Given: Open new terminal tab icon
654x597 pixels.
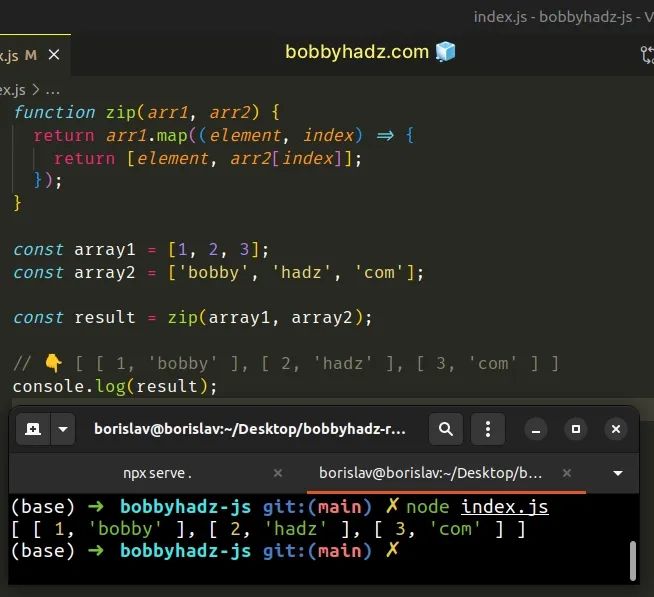Looking at the screenshot, I should [33, 429].
